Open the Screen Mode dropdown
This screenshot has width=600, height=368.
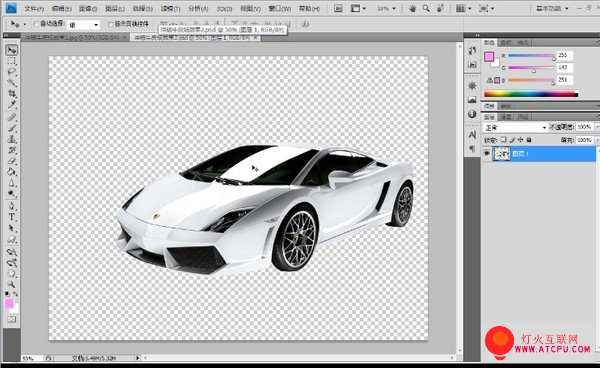[x=486, y=8]
